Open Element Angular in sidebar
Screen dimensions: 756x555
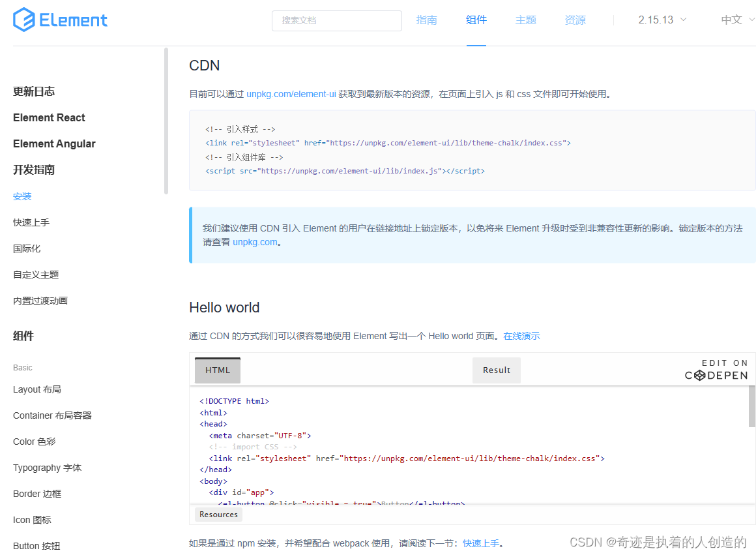54,144
